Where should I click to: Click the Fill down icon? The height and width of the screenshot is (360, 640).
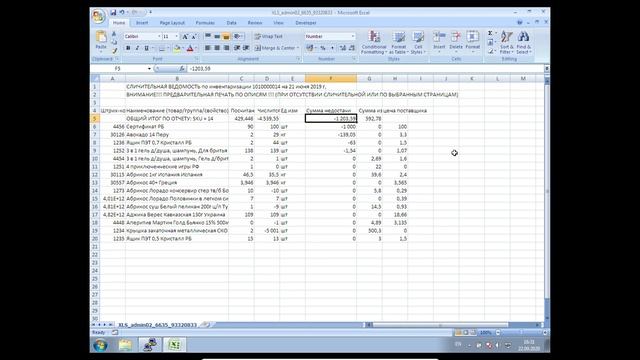point(490,42)
